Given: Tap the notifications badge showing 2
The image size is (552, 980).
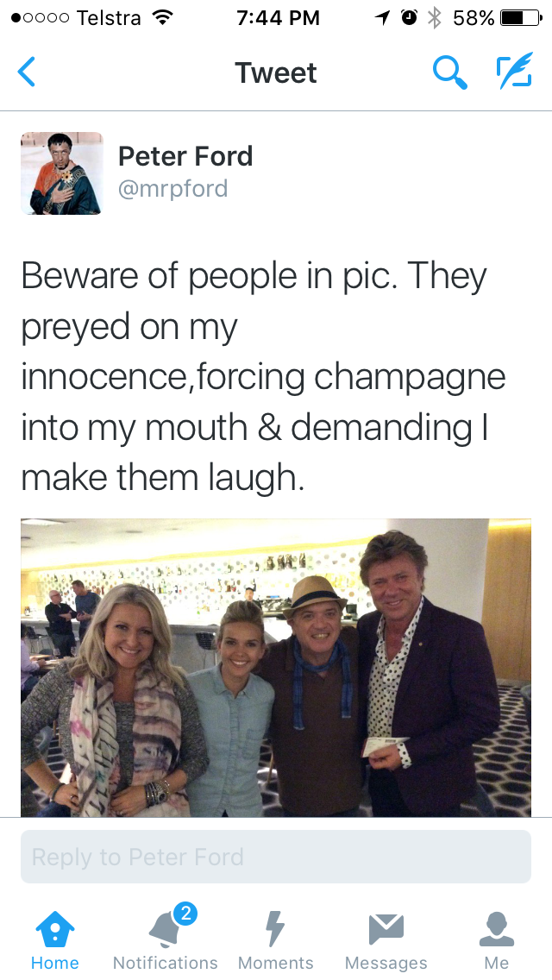Looking at the screenshot, I should (185, 914).
